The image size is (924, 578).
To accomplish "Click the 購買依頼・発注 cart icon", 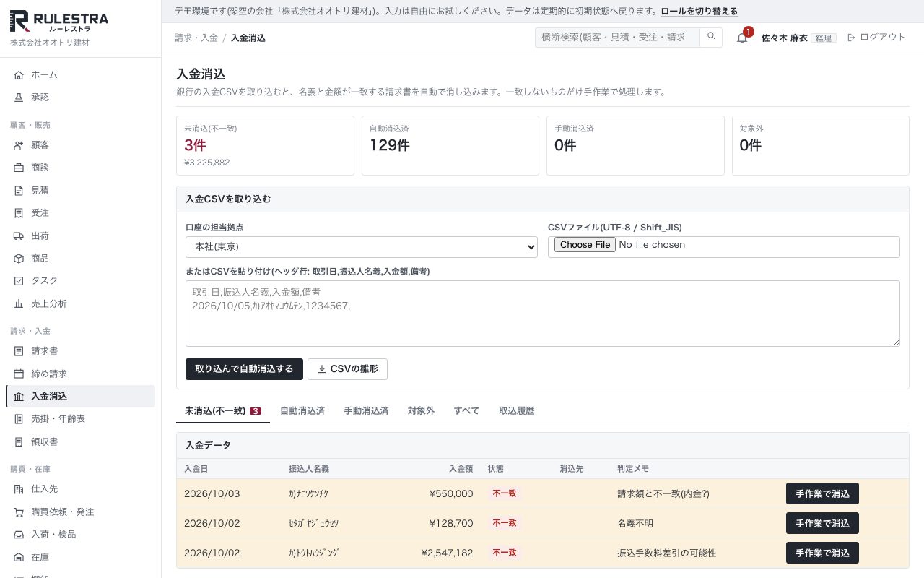I will (19, 512).
